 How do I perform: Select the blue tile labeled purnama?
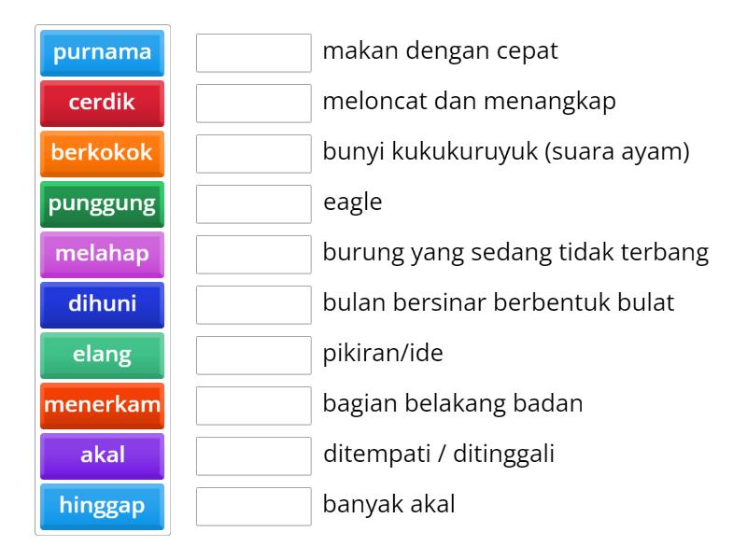coord(102,54)
